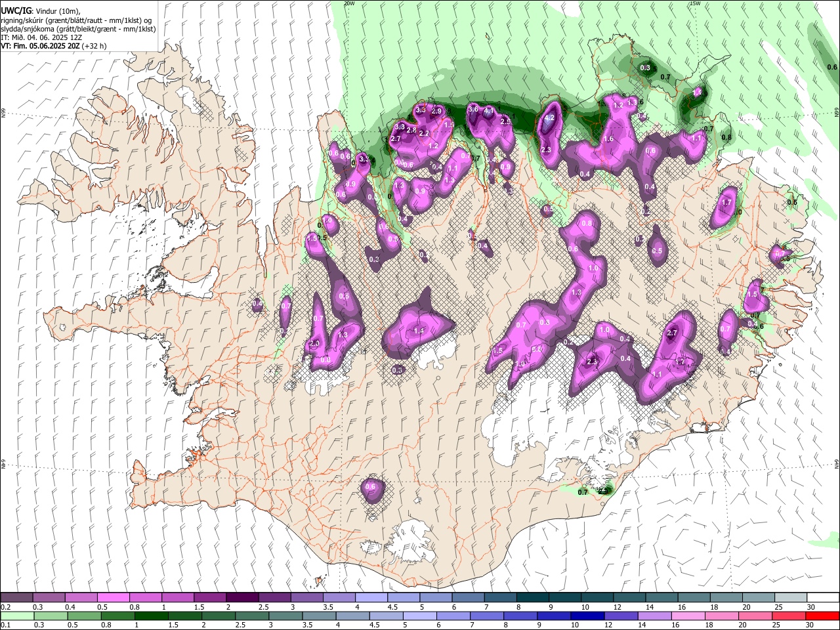Select the bright red 30 mm rain swatch

[822, 616]
